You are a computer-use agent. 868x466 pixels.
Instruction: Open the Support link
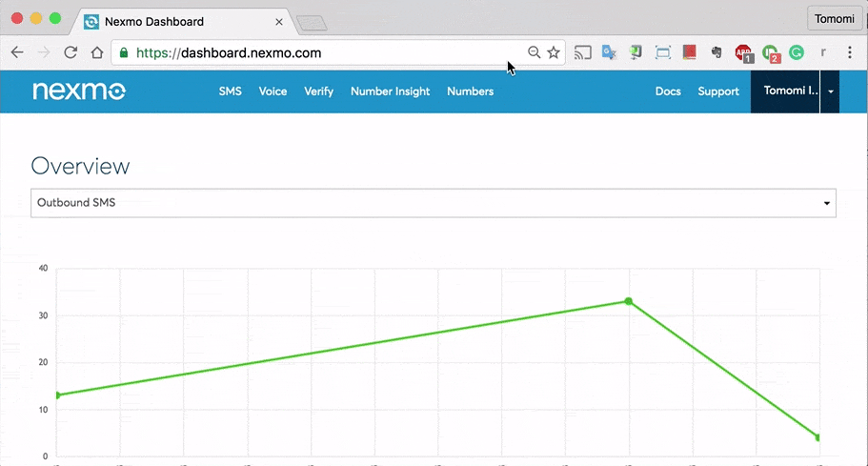click(x=718, y=91)
